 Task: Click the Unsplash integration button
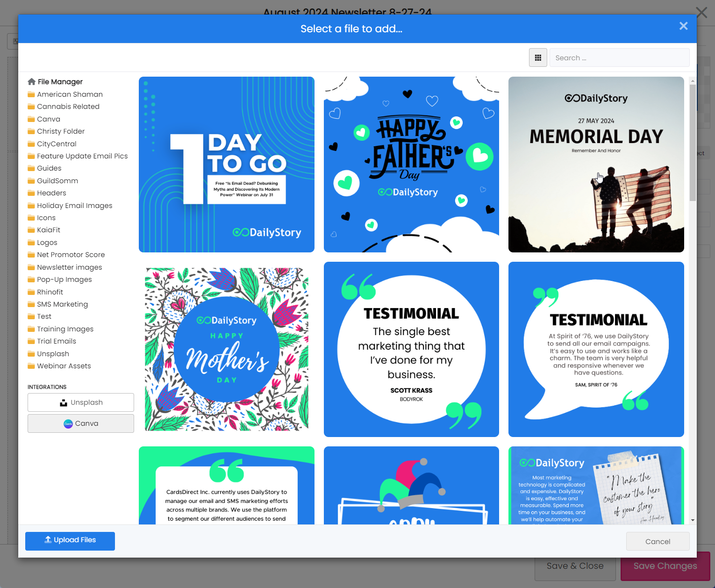[81, 402]
